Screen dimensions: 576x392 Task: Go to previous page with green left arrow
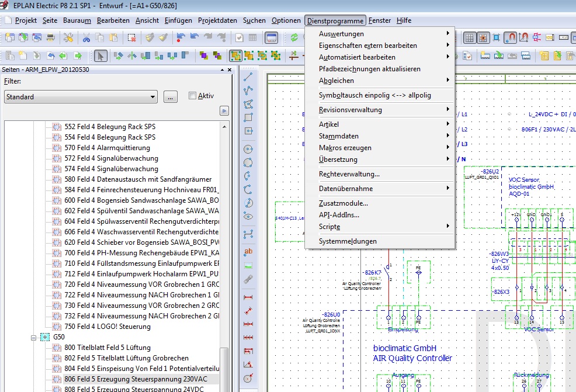[x=63, y=56]
